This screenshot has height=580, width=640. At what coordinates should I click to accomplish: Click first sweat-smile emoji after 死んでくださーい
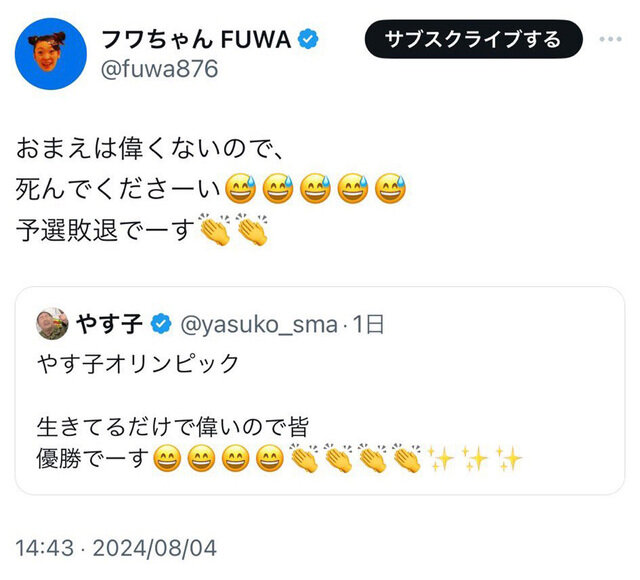(239, 187)
